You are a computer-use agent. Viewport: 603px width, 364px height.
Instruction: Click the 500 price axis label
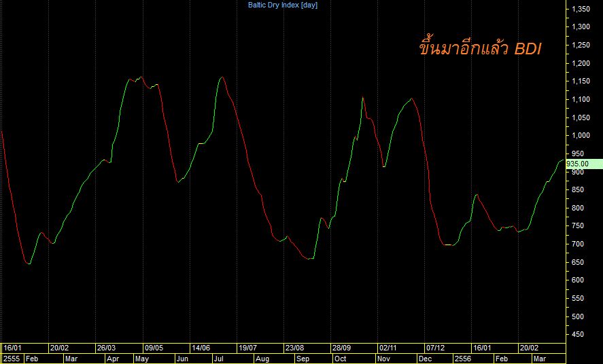click(x=578, y=316)
